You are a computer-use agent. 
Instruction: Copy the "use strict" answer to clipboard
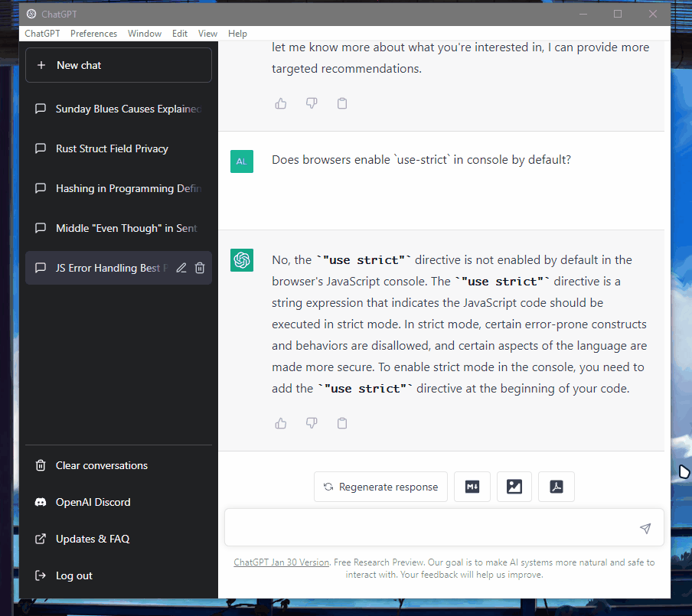(x=342, y=423)
